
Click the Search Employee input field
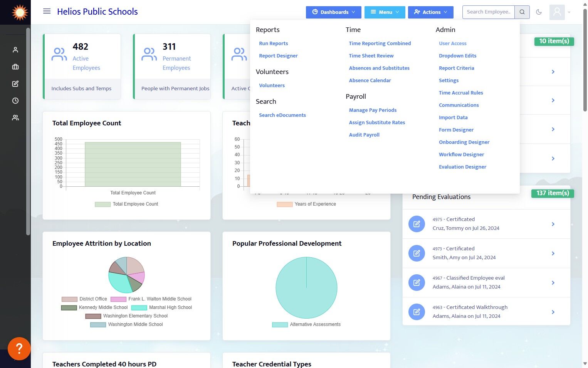coord(489,12)
